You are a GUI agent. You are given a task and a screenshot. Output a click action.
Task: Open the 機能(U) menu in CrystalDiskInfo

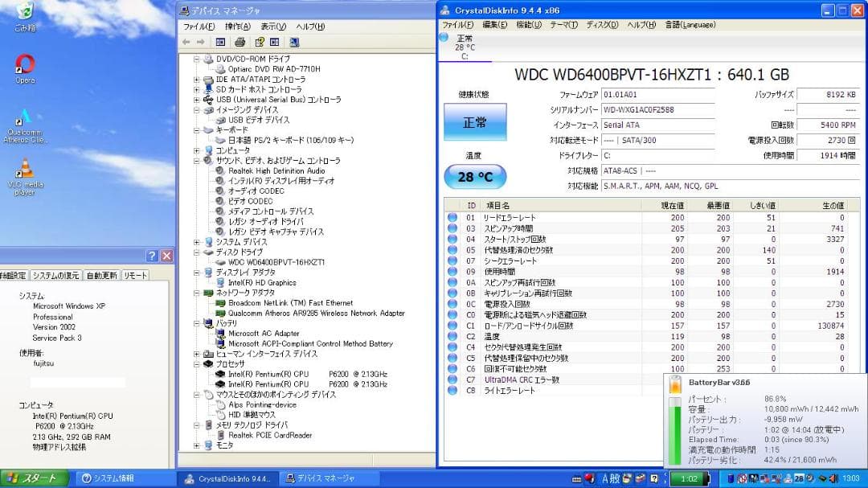(529, 25)
